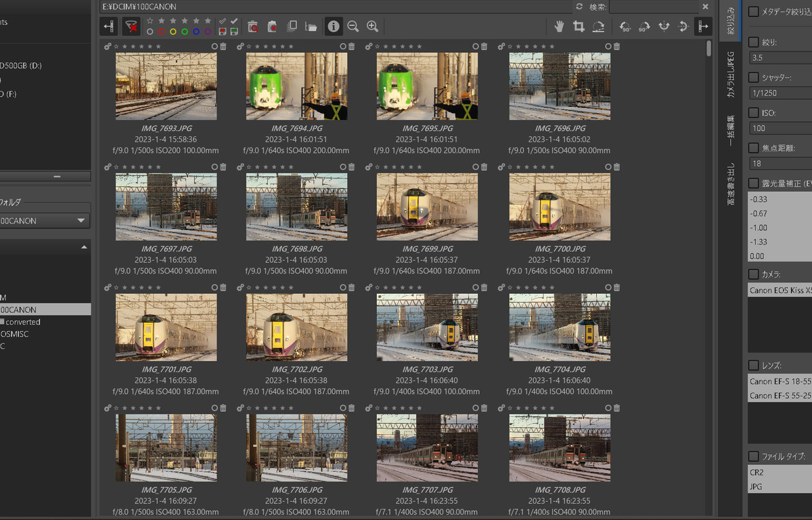Collapse the left panel with the arrow button
The image size is (812, 520).
[108, 26]
